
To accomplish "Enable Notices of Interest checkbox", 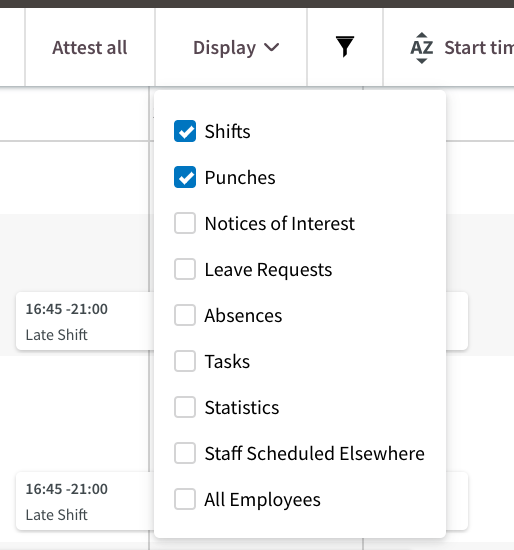I will [x=185, y=223].
